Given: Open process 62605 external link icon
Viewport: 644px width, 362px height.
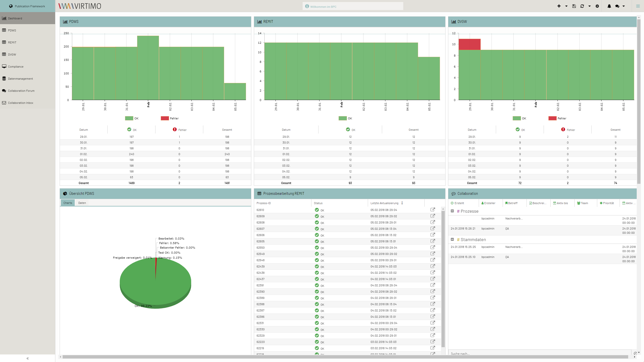Looking at the screenshot, I should 433,241.
